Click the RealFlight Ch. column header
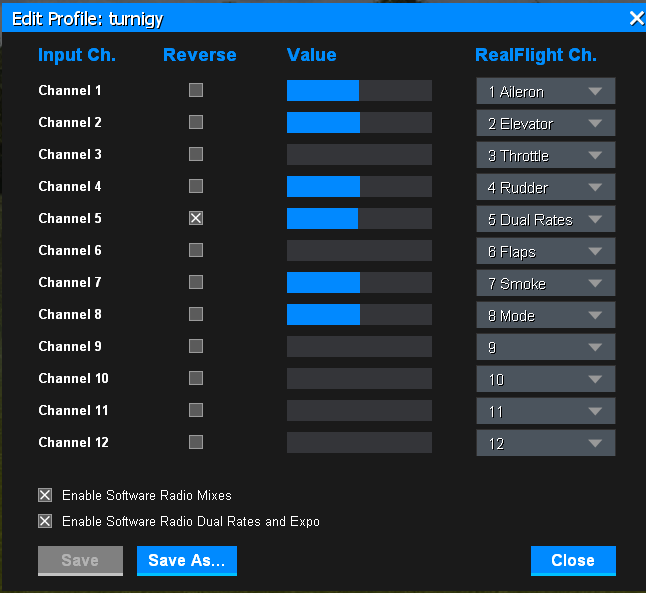 (x=536, y=55)
